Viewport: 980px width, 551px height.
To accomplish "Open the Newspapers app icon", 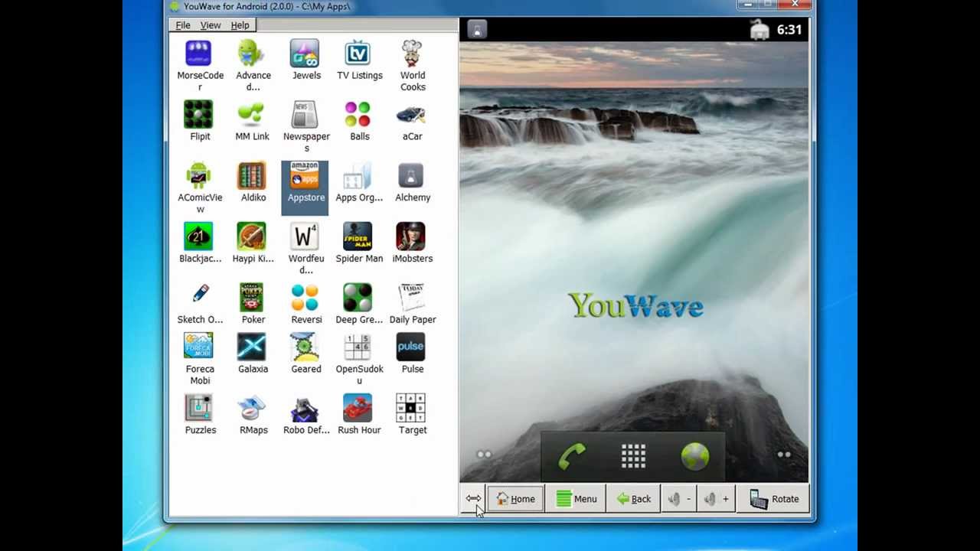I will tap(305, 115).
